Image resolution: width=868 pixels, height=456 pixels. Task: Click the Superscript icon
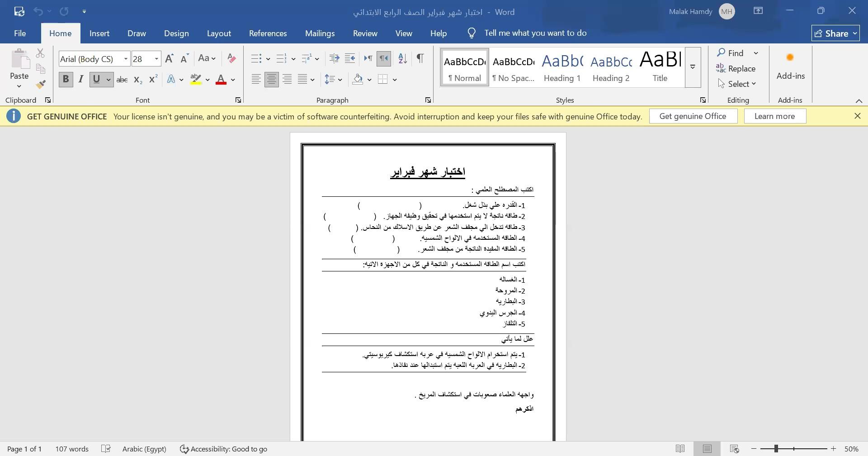point(153,79)
